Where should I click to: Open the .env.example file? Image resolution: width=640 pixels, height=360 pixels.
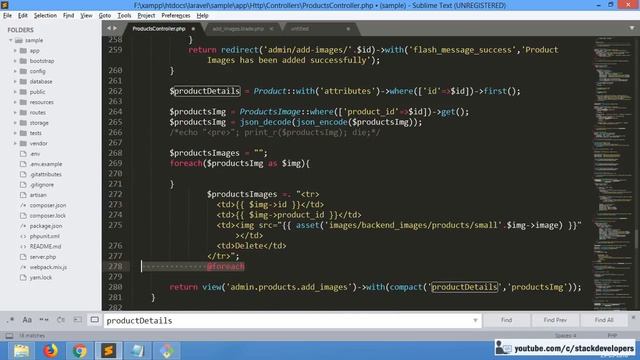click(46, 164)
